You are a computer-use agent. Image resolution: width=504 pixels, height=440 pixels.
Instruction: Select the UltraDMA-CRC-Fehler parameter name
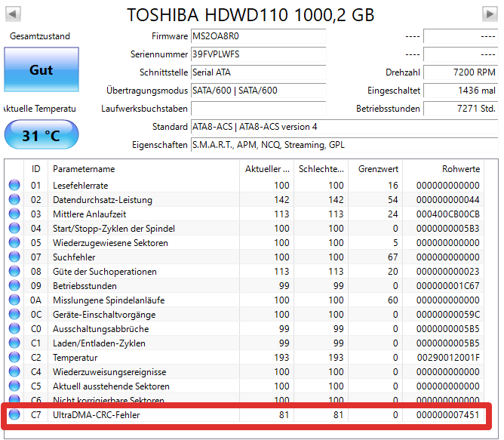coord(96,415)
